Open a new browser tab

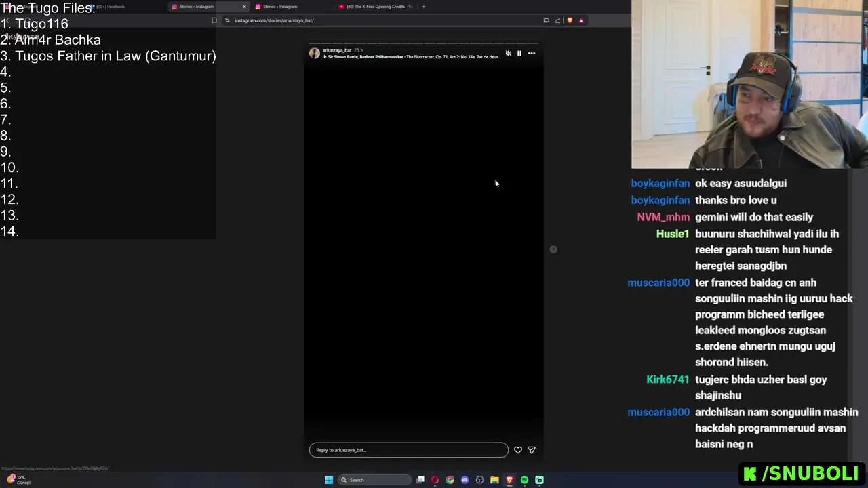pos(424,7)
